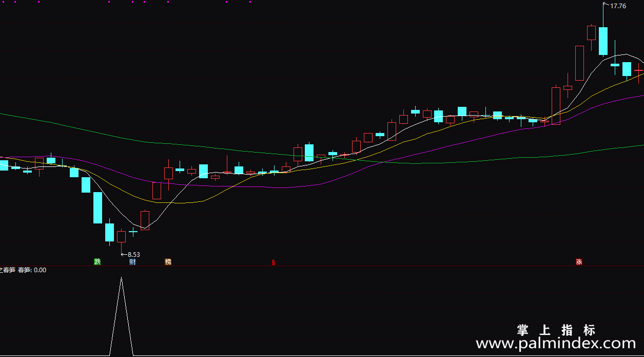The height and width of the screenshot is (357, 644).
Task: Click the green 跌 event marker
Action: pos(97,262)
